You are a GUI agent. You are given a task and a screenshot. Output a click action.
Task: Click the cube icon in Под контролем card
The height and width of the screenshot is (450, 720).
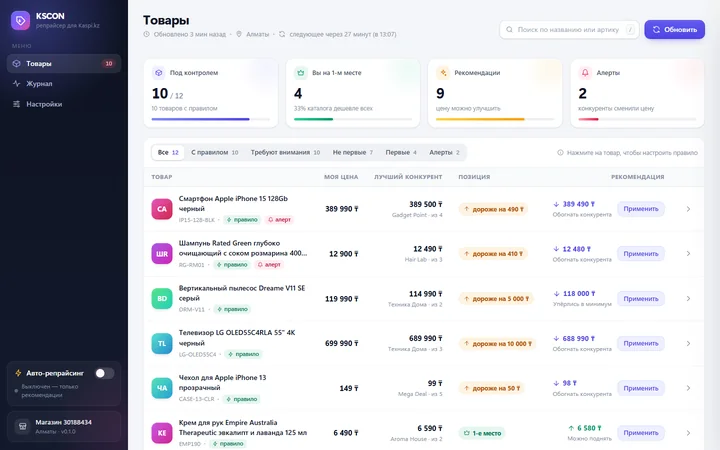click(158, 73)
